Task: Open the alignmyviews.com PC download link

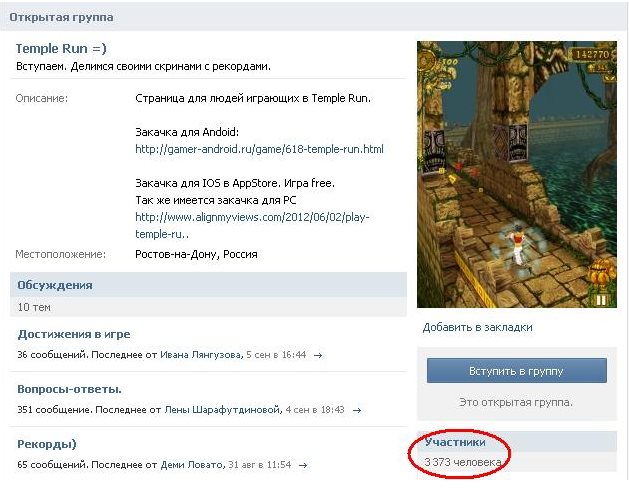Action: [252, 225]
